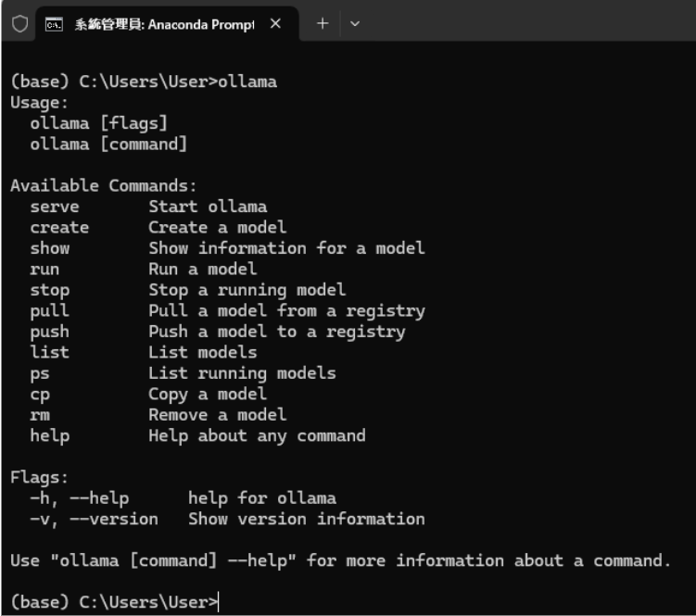The width and height of the screenshot is (696, 616).
Task: Click the "ps" command in the list
Action: point(40,373)
